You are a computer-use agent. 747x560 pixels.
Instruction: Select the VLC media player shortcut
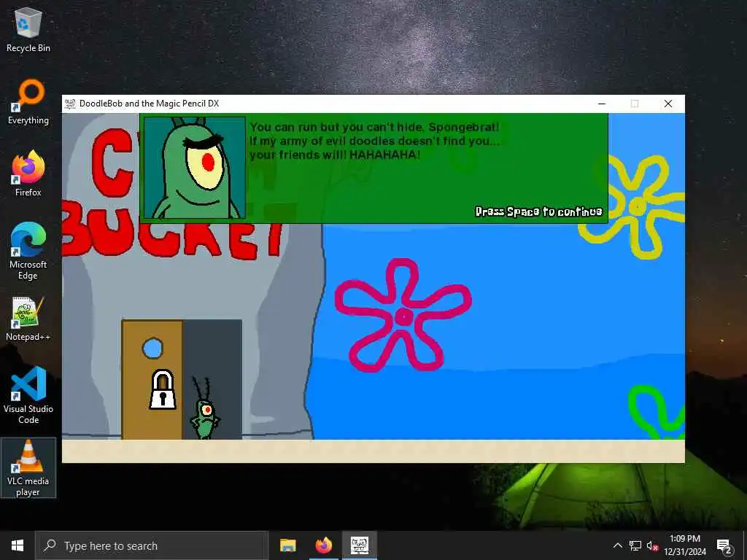pyautogui.click(x=28, y=467)
